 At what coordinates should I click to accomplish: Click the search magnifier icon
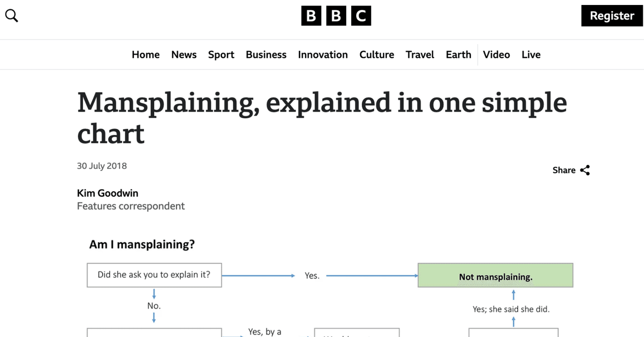click(12, 16)
